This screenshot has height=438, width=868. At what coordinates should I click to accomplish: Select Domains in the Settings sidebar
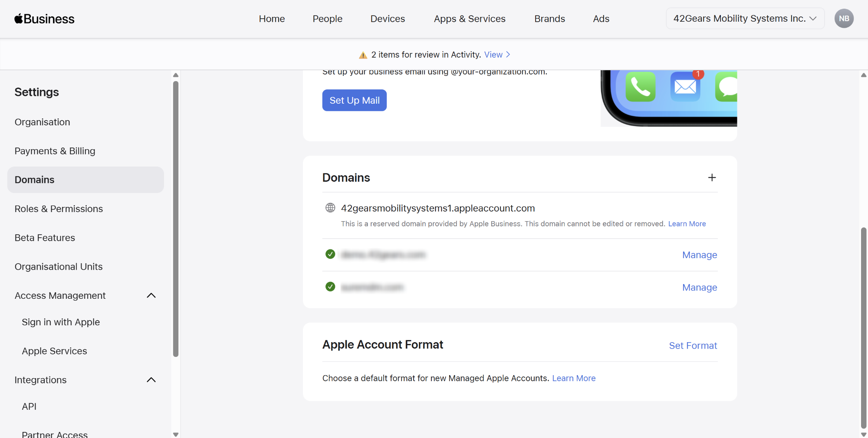[x=85, y=180]
